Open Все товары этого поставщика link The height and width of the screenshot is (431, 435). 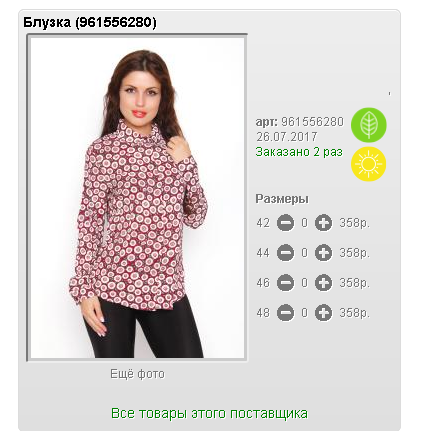(209, 413)
